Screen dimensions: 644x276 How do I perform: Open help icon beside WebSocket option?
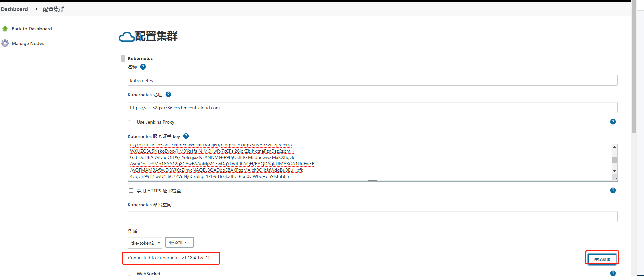point(613,273)
